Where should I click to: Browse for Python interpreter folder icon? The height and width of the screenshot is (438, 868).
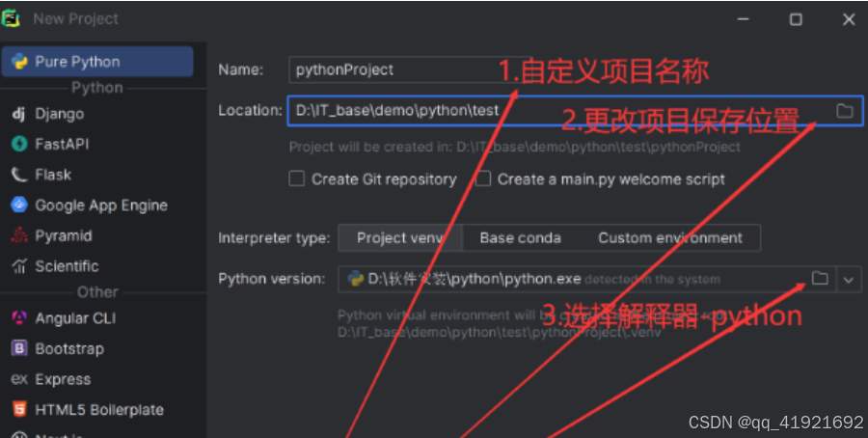[820, 279]
